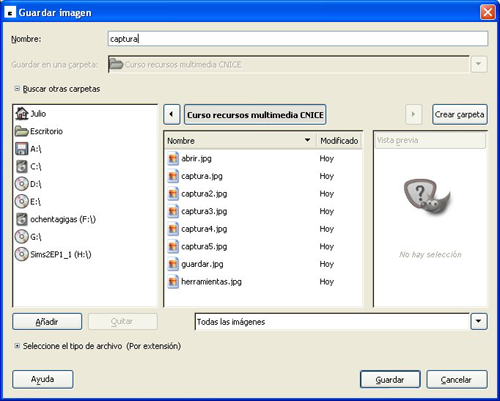This screenshot has width=500, height=401.
Task: Open the Todas las imágenes filter dropdown
Action: pos(479,321)
